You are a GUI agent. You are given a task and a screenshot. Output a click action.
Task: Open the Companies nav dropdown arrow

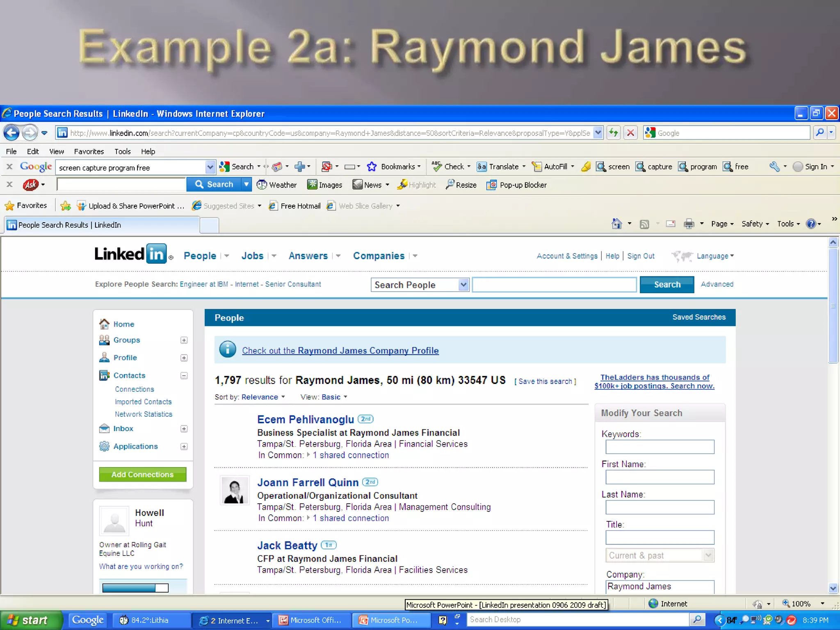click(415, 256)
